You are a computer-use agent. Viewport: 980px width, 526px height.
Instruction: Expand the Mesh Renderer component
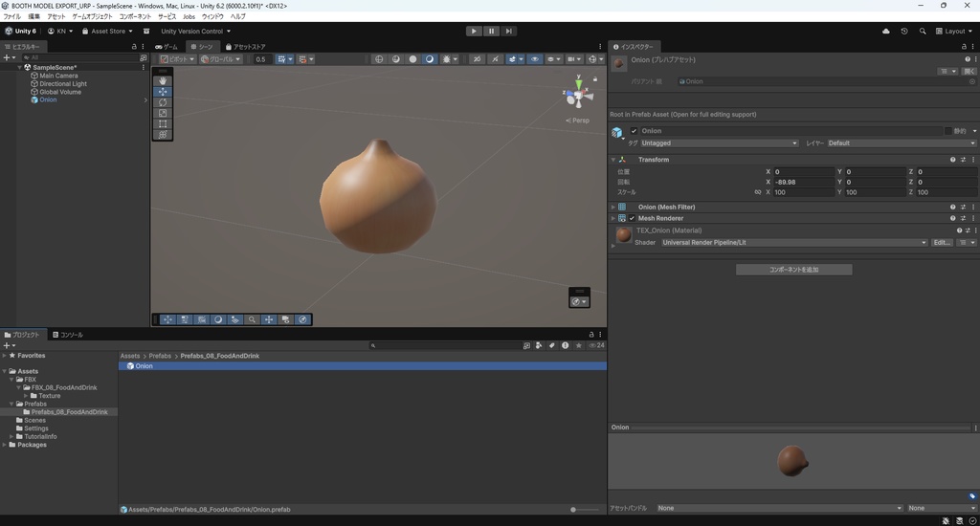[613, 219]
